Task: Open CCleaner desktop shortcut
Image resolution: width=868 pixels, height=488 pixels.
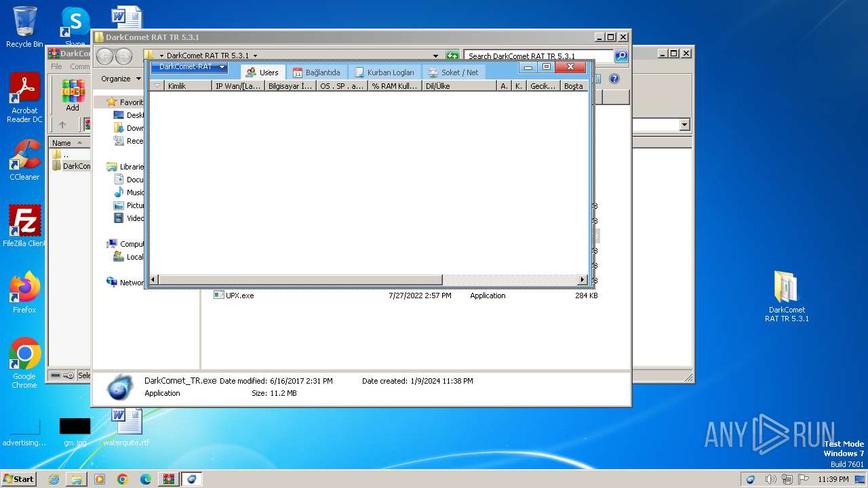Action: tap(24, 160)
